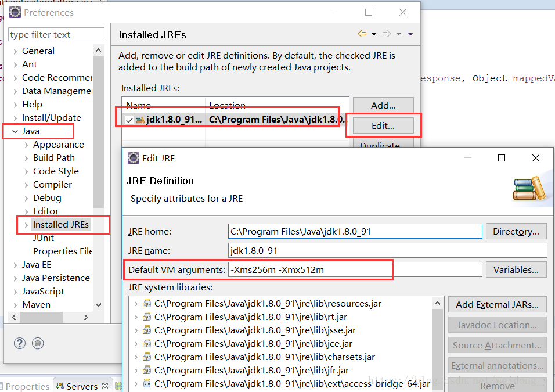Open the forward history dropdown arrow
This screenshot has width=555, height=392.
(399, 34)
